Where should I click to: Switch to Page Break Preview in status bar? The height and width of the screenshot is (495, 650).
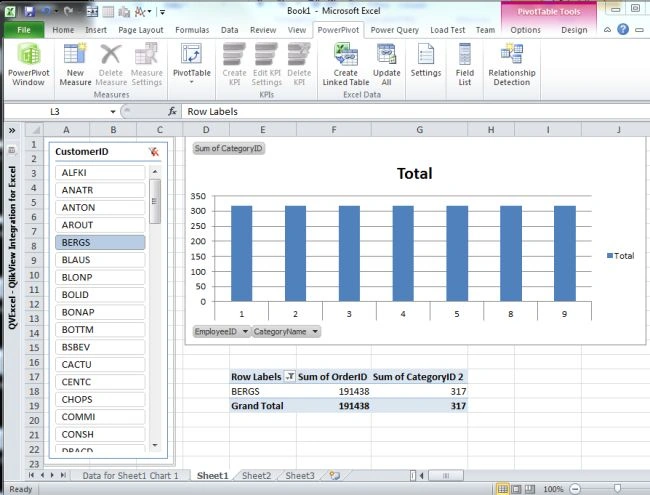[530, 489]
